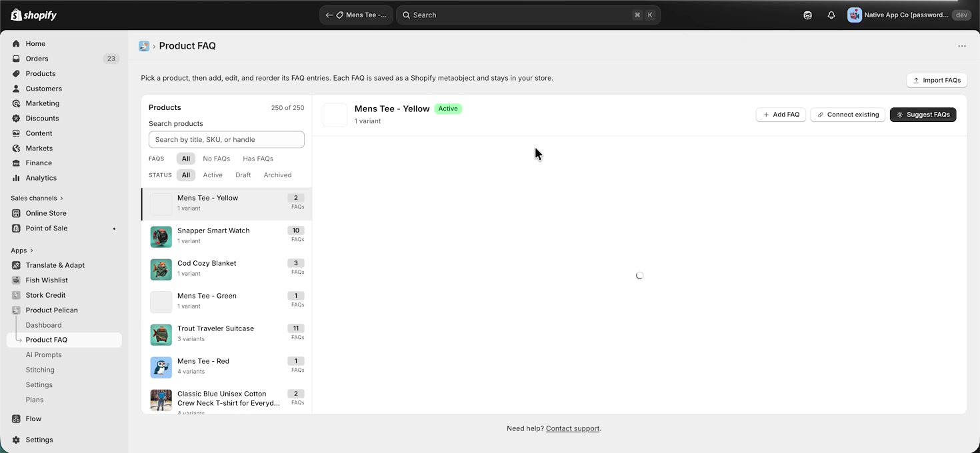Filter status by Archived
980x453 pixels.
[x=277, y=175]
